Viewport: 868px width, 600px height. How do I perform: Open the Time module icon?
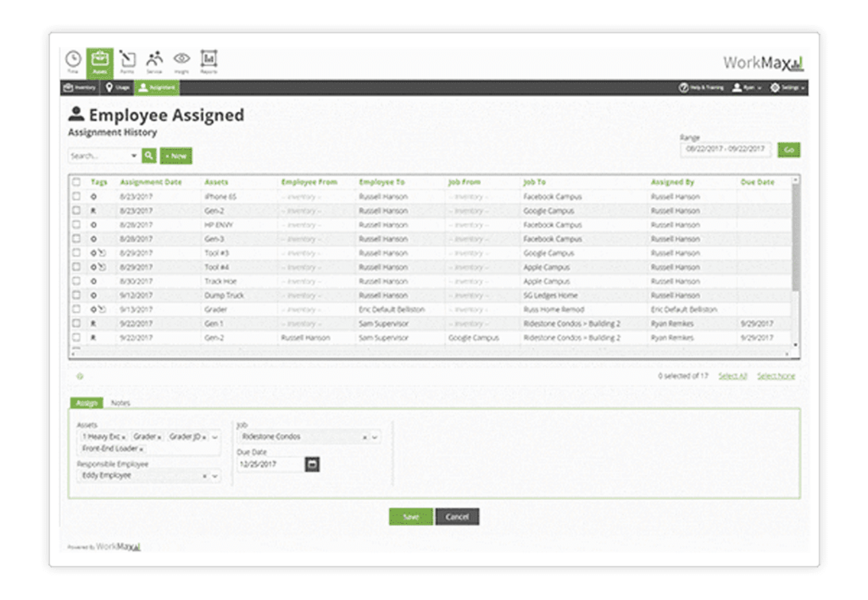73,59
